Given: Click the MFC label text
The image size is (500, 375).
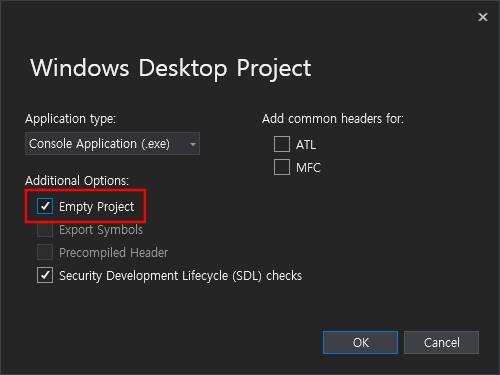Looking at the screenshot, I should (308, 168).
